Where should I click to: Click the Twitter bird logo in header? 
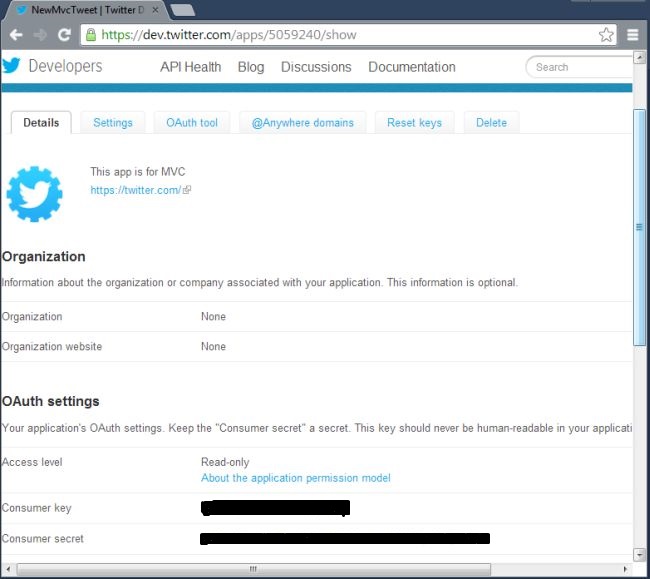coord(11,65)
